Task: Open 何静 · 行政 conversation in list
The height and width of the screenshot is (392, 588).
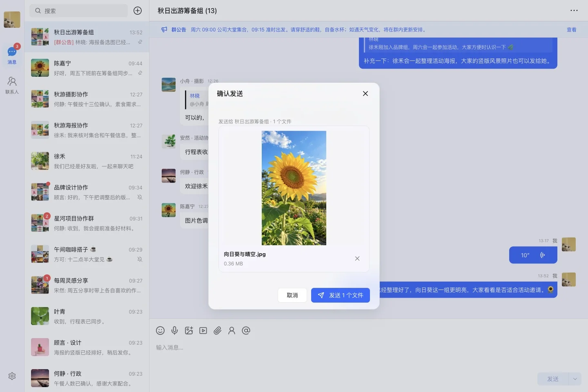Action: click(87, 378)
